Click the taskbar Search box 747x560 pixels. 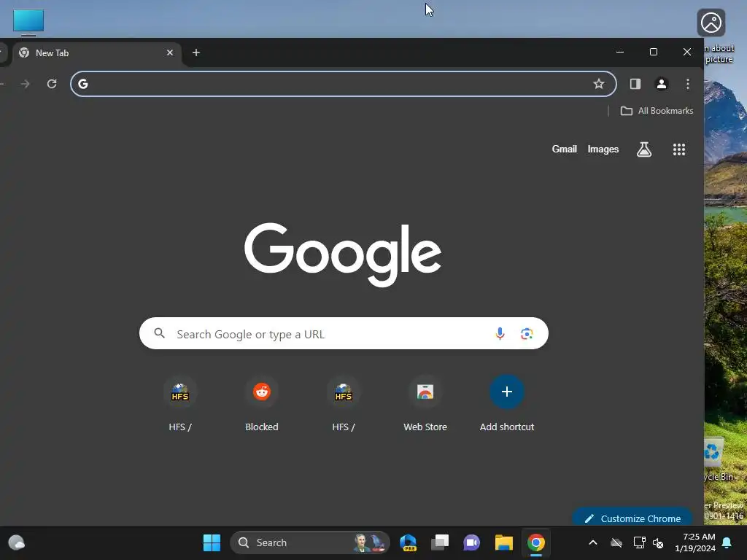tap(309, 542)
